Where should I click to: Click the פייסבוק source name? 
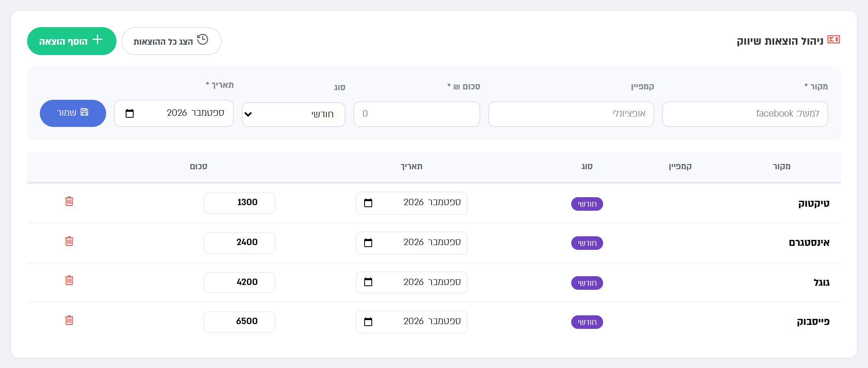(x=813, y=322)
